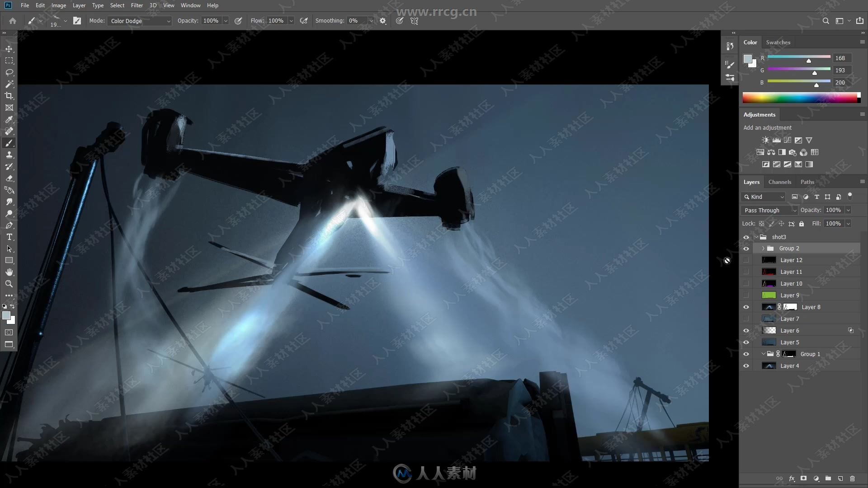868x488 pixels.
Task: Switch to the Paths tab
Action: (x=807, y=182)
